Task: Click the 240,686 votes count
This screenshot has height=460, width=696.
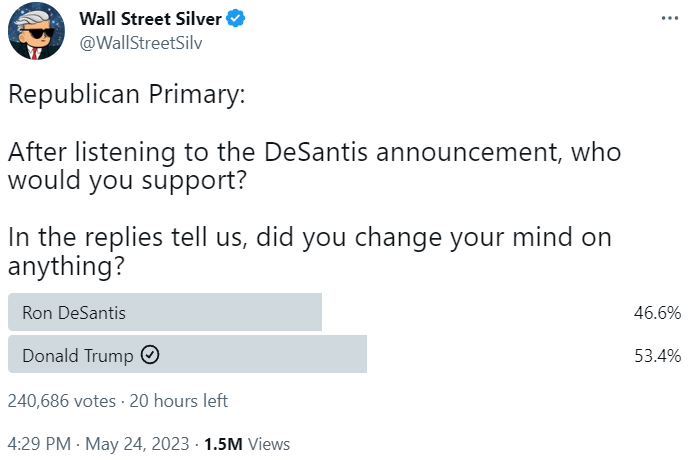Action: [62, 401]
